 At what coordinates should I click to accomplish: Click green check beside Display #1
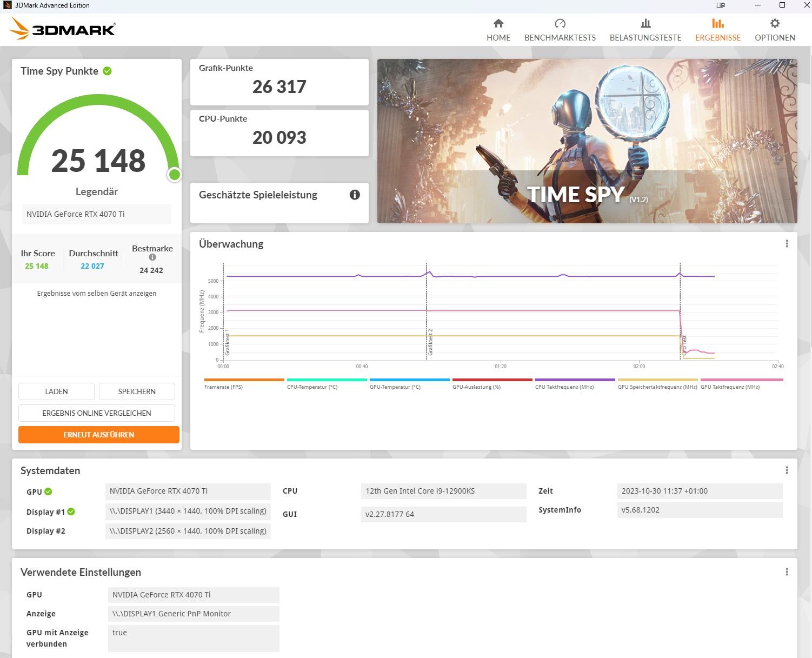71,511
